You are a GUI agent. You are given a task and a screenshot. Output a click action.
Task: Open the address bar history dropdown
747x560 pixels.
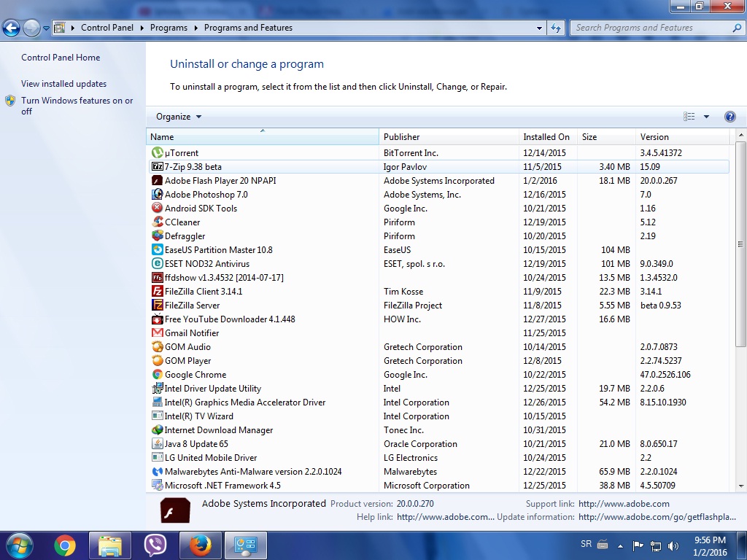(539, 28)
